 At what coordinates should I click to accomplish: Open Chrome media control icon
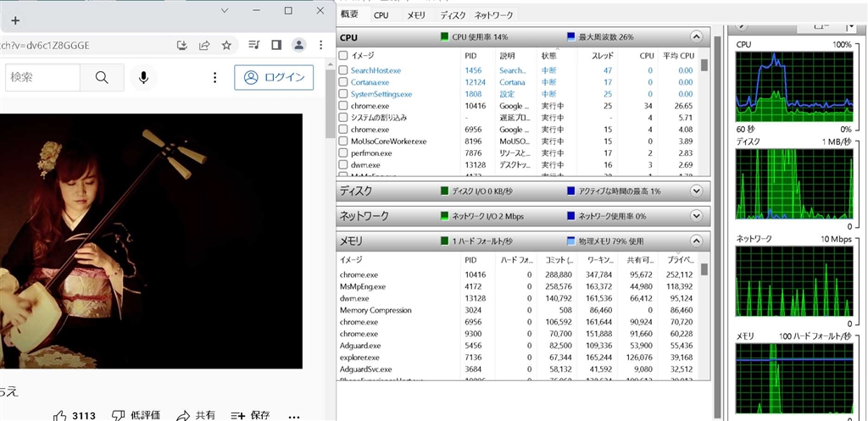click(x=254, y=46)
